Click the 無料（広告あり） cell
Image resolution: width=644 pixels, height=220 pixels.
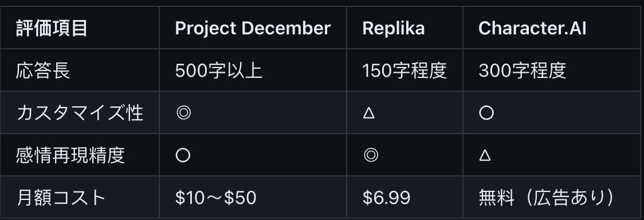pyautogui.click(x=546, y=198)
